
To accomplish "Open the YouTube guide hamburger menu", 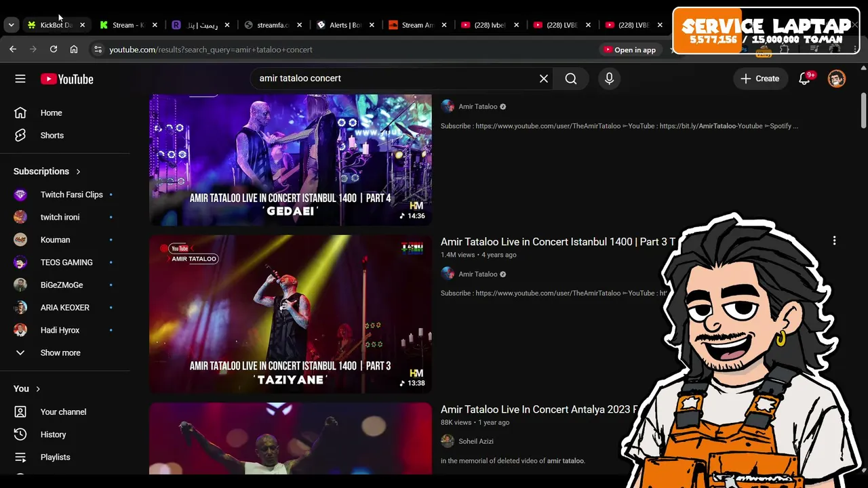I will click(x=20, y=79).
